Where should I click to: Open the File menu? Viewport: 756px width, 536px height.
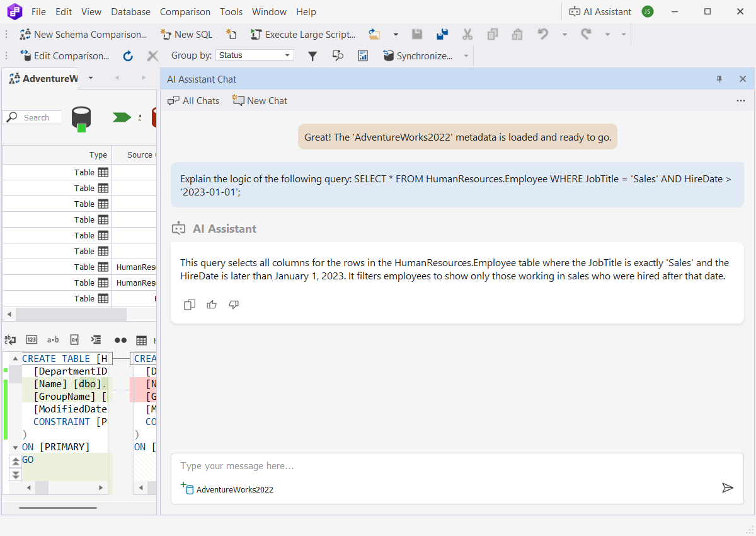point(38,11)
